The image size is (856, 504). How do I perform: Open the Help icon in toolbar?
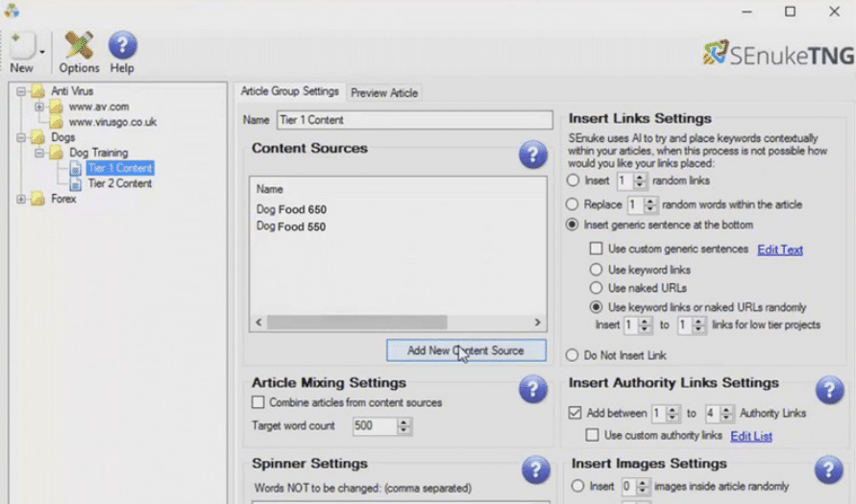[122, 45]
